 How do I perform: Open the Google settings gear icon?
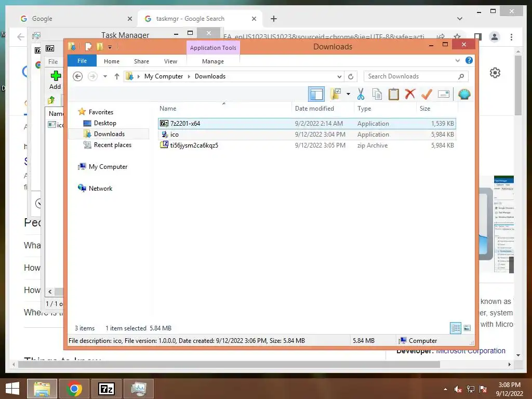495,73
